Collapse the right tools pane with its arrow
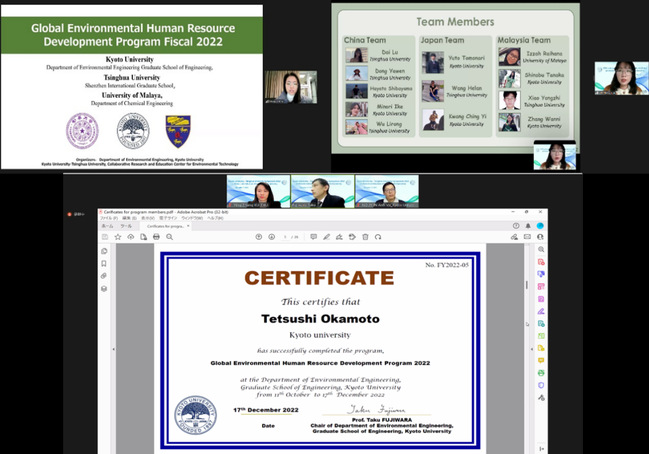Screen dimensions: 649x454 tap(532, 349)
